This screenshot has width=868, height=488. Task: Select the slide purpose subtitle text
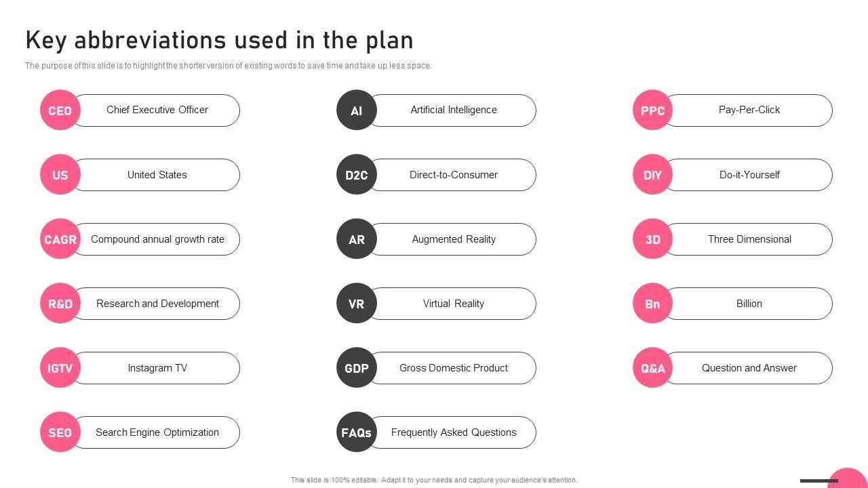click(228, 66)
